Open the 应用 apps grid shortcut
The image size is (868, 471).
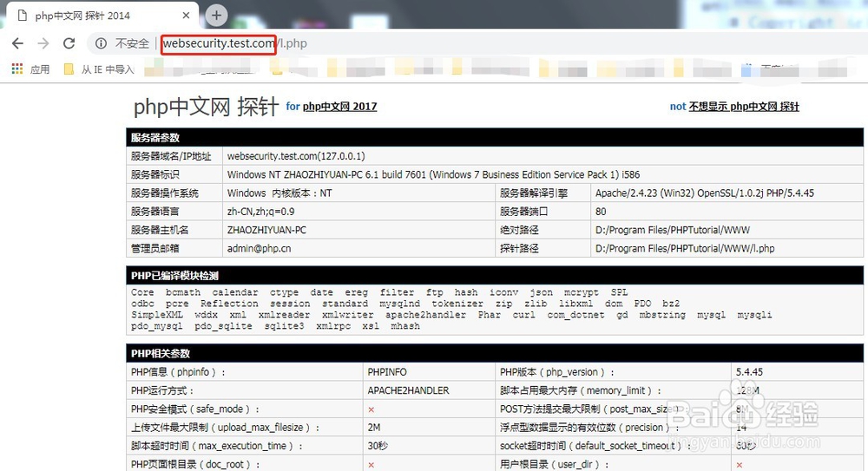[x=31, y=69]
